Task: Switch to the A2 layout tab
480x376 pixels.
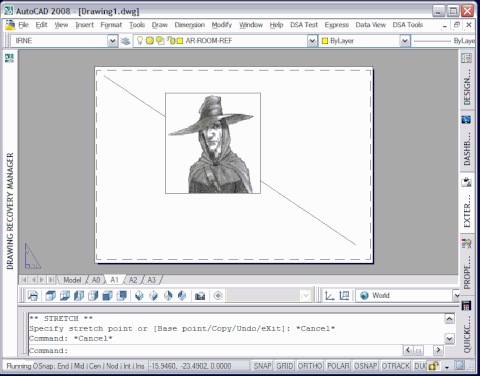Action: pyautogui.click(x=133, y=280)
